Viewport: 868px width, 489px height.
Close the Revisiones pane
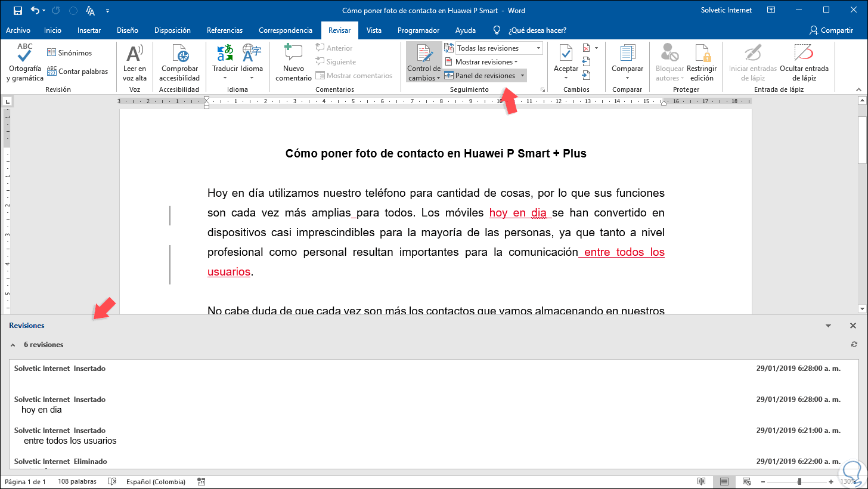tap(853, 326)
